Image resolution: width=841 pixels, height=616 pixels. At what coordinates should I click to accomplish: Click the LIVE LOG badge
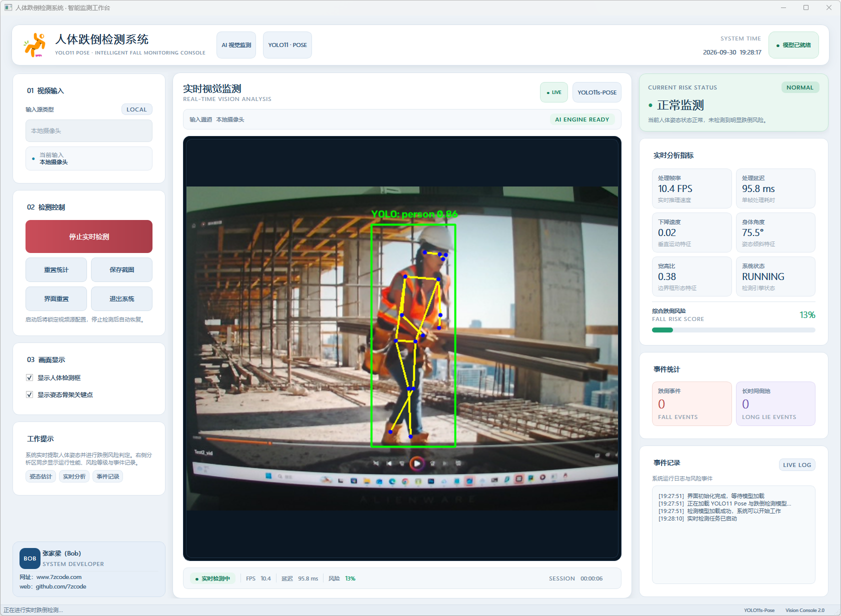coord(797,465)
